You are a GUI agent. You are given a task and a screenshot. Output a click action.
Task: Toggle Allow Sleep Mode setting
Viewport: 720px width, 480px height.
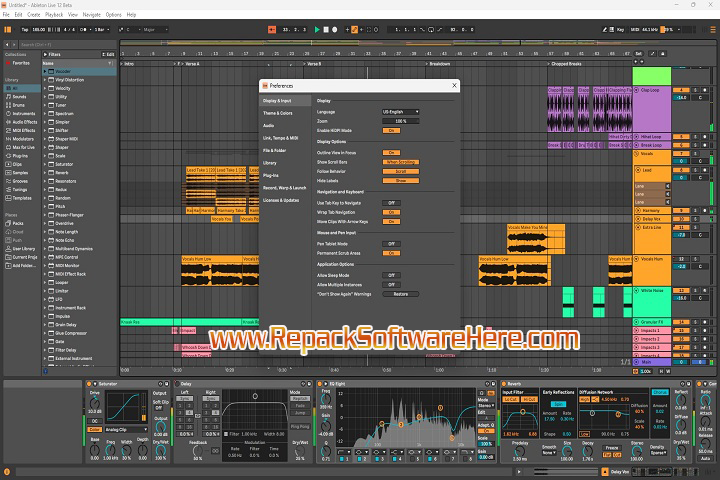tap(391, 275)
